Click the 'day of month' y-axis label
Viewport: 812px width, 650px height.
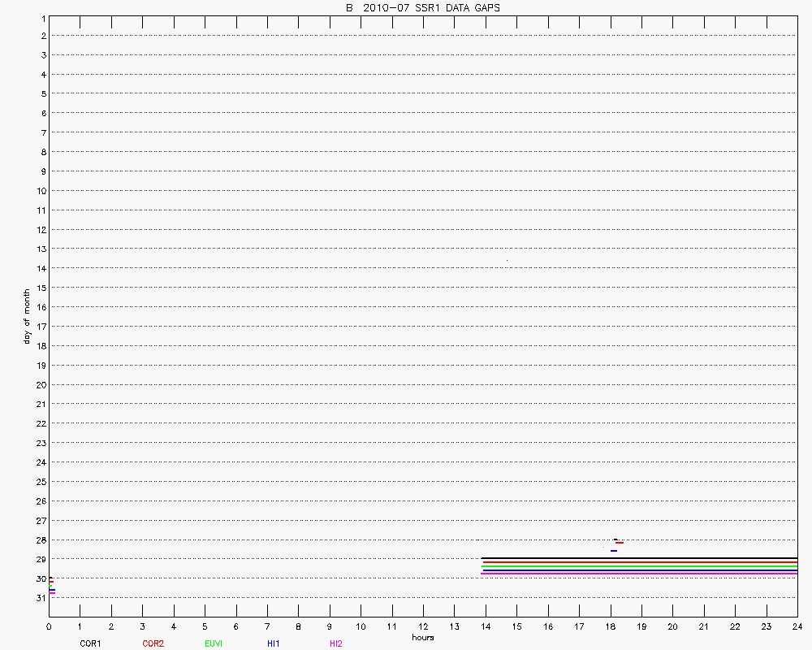27,316
